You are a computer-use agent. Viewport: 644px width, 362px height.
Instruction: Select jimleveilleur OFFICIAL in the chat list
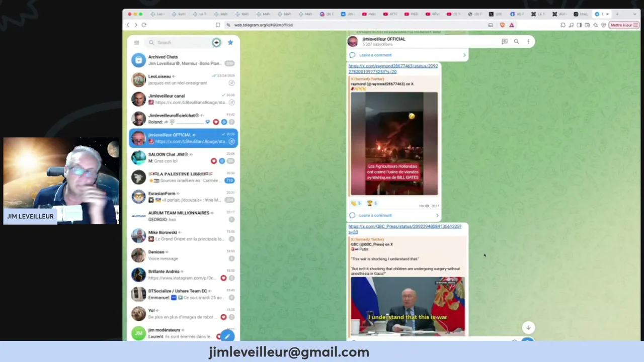[184, 138]
